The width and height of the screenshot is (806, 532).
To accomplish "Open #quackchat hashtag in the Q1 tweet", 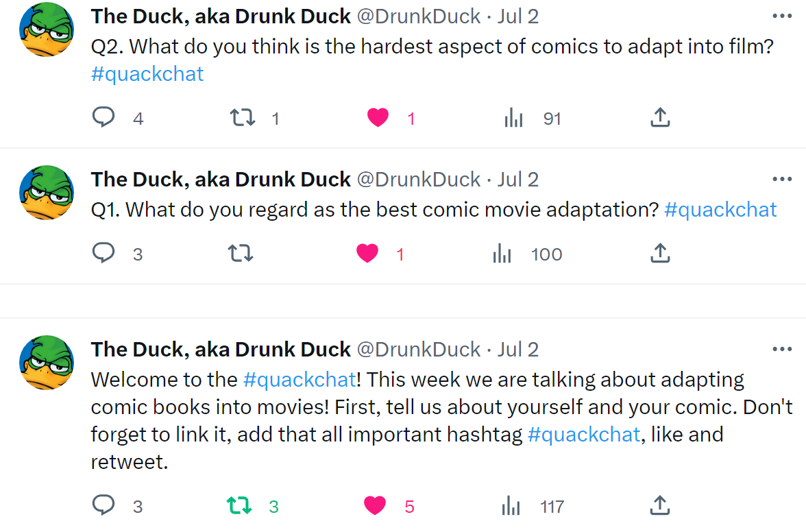I will coord(720,210).
